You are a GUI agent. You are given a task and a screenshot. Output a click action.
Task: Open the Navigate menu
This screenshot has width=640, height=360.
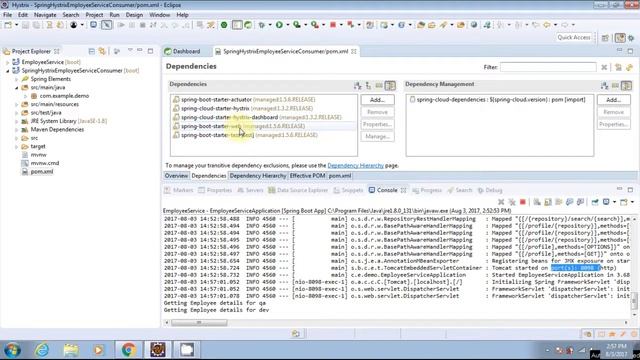(x=45, y=15)
